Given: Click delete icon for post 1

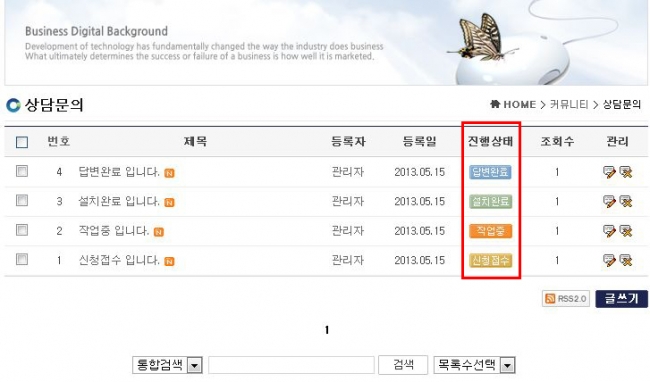Looking at the screenshot, I should pos(626,260).
